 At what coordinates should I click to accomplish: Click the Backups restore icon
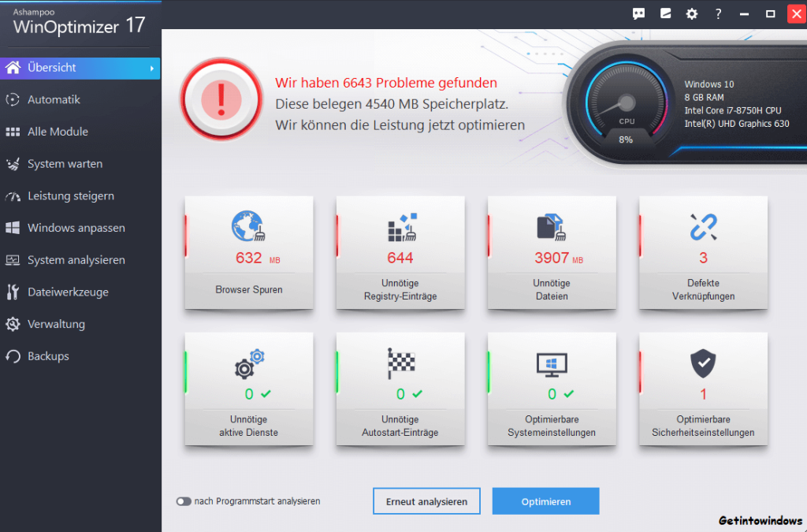pyautogui.click(x=13, y=356)
